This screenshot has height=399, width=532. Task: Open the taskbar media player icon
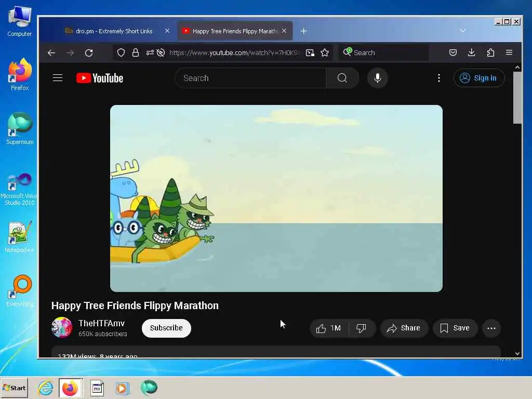click(122, 388)
